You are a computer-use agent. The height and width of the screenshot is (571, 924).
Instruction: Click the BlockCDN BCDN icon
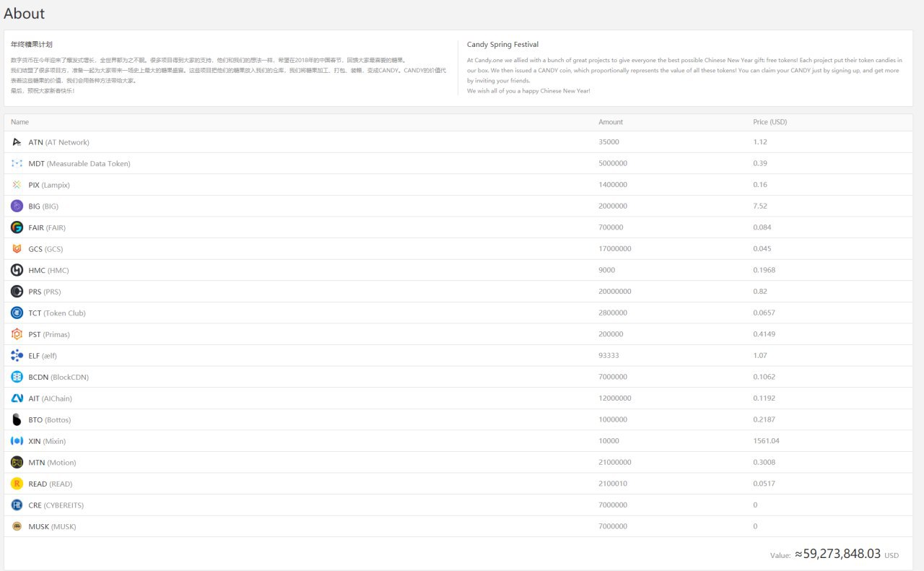17,377
